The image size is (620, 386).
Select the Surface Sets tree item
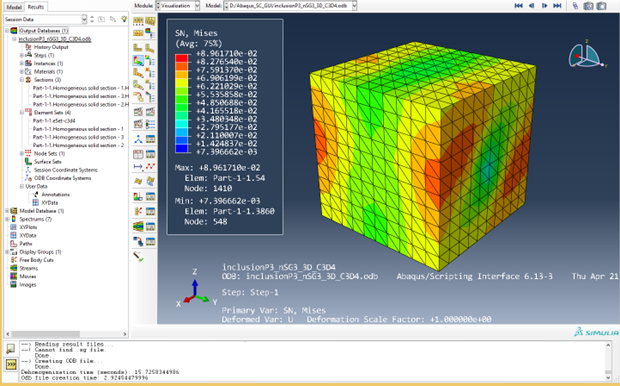tap(47, 162)
